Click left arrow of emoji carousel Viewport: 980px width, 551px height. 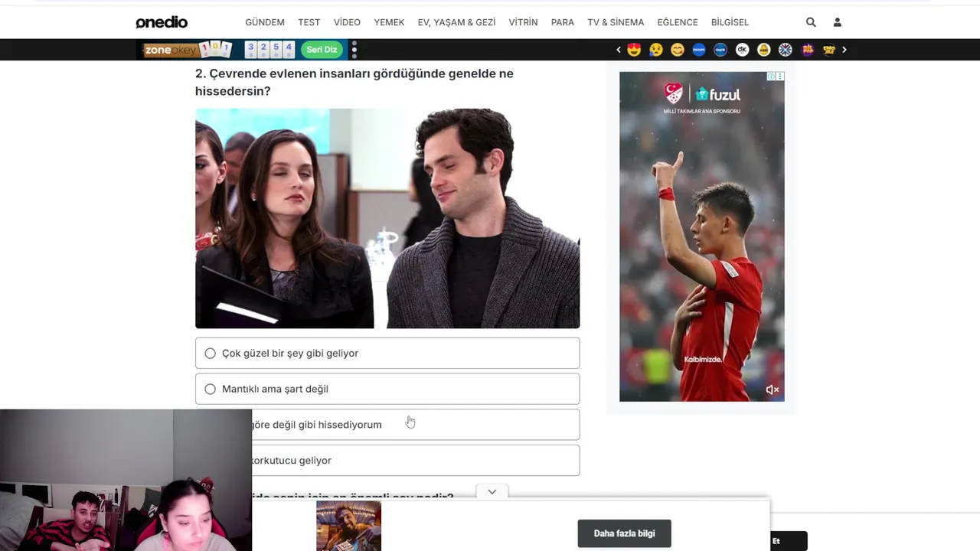[619, 50]
